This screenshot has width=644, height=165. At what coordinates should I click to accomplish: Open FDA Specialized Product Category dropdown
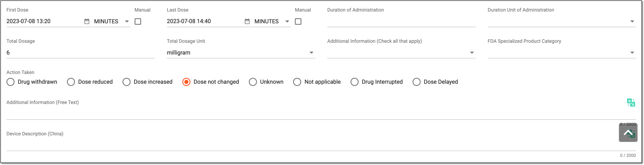[x=562, y=53]
